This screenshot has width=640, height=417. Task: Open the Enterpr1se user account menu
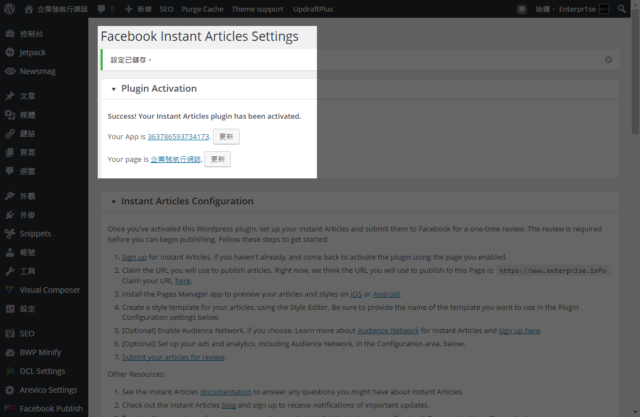point(572,9)
